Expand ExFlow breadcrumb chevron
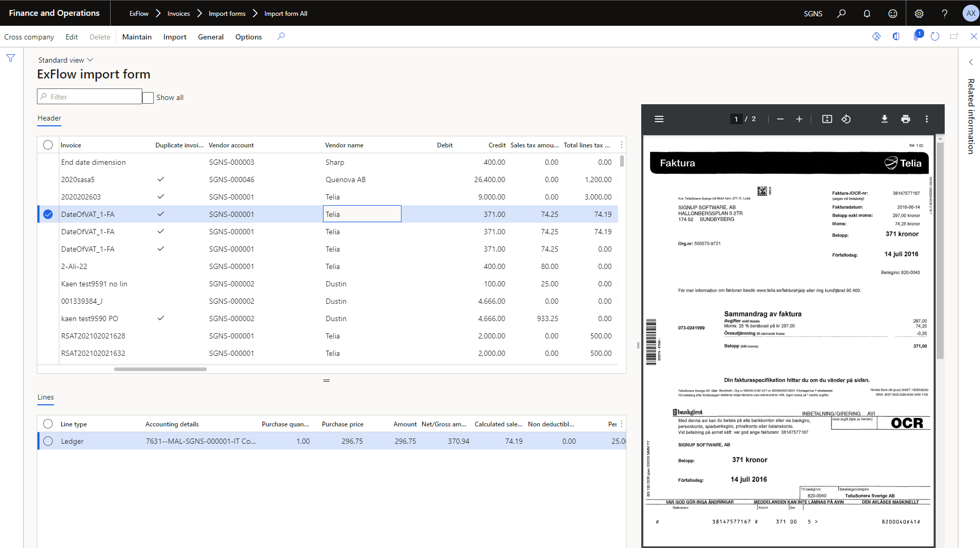The image size is (980, 548). (158, 13)
